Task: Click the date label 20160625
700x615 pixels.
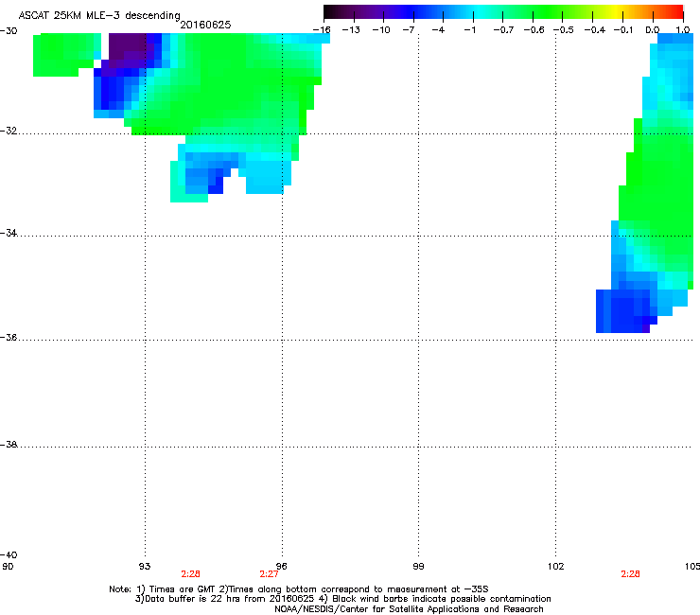Action: (205, 25)
